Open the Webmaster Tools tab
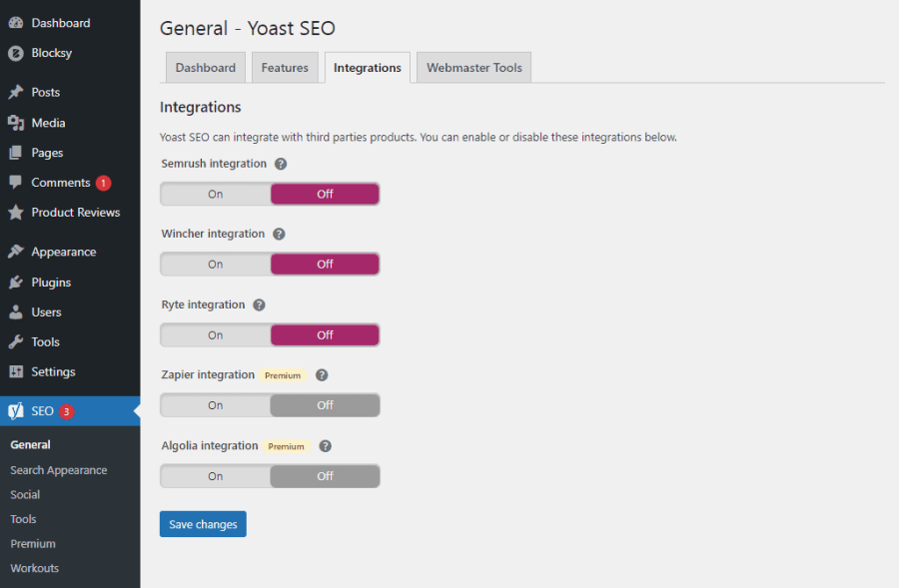The width and height of the screenshot is (899, 588). pos(474,68)
